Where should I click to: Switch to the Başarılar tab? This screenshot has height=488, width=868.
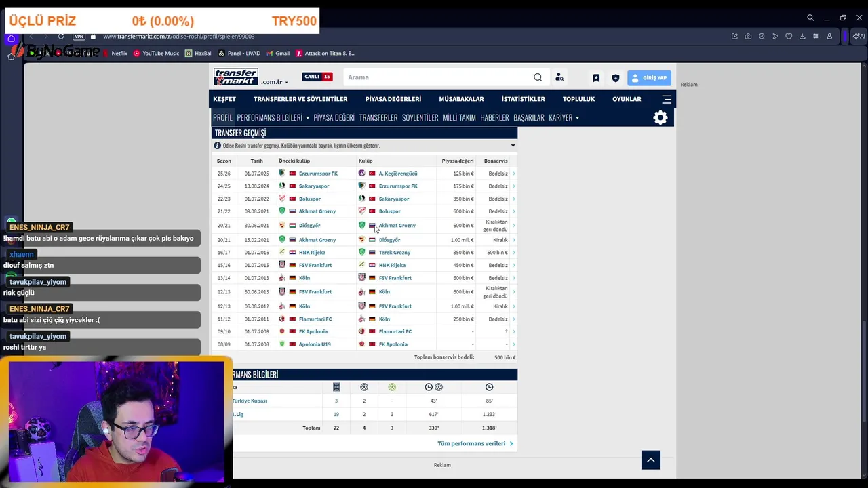529,118
